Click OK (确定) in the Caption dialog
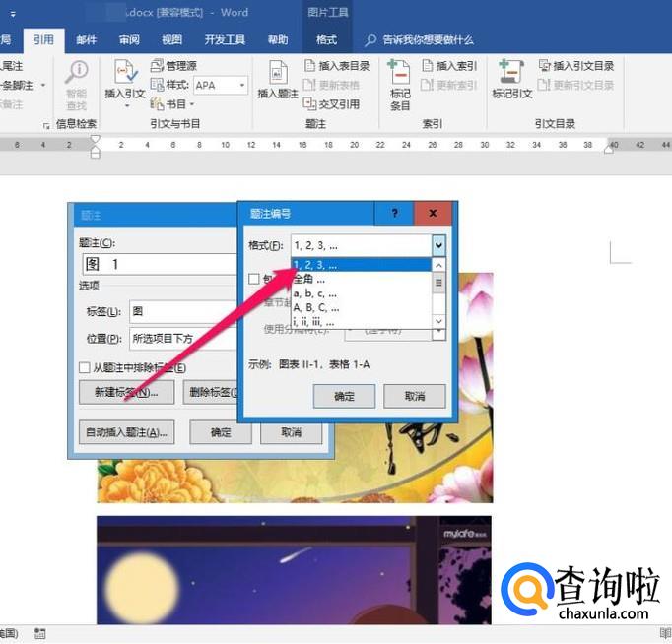Image resolution: width=672 pixels, height=644 pixels. tap(221, 432)
